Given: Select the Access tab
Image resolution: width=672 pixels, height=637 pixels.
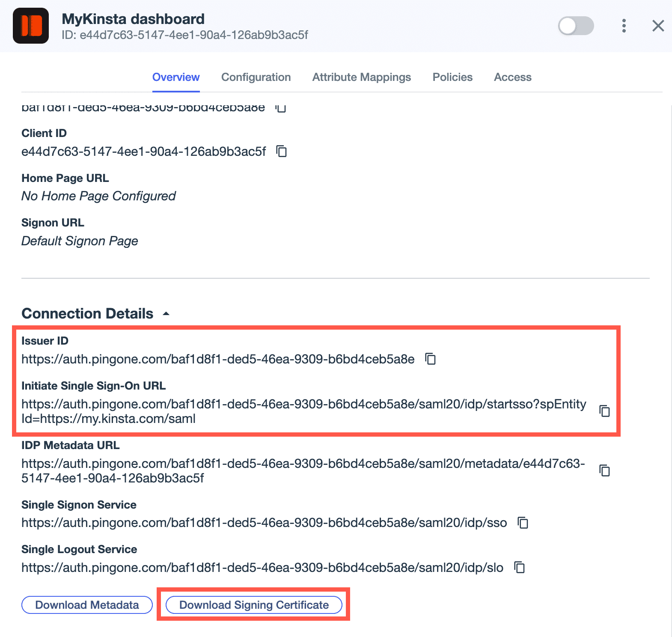Looking at the screenshot, I should tap(512, 77).
